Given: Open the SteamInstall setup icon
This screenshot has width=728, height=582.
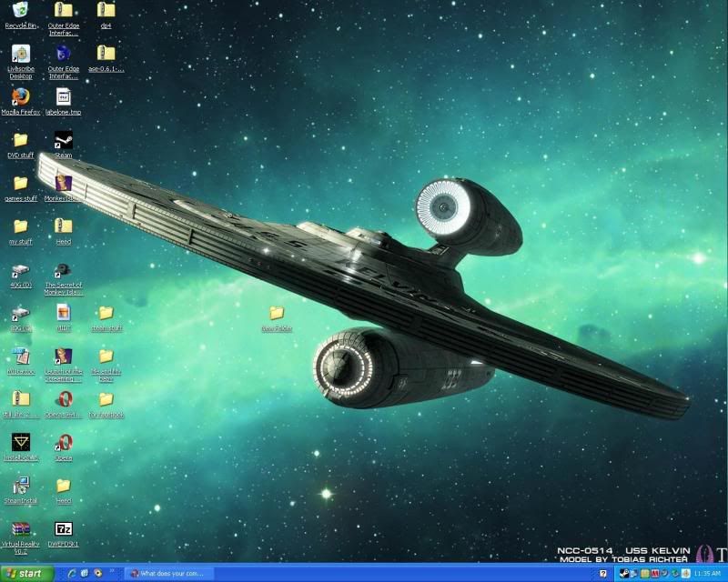Looking at the screenshot, I should coord(20,490).
